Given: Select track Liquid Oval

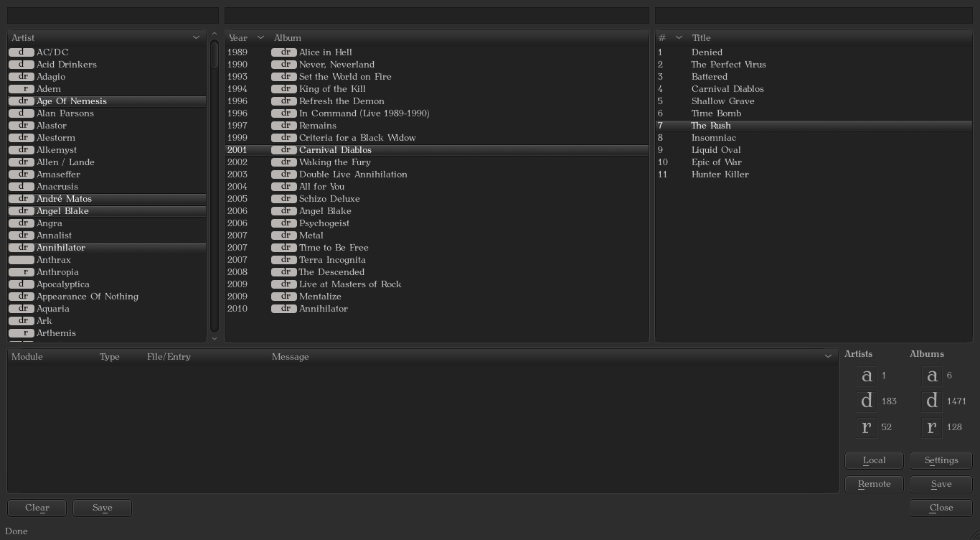Looking at the screenshot, I should point(814,150).
